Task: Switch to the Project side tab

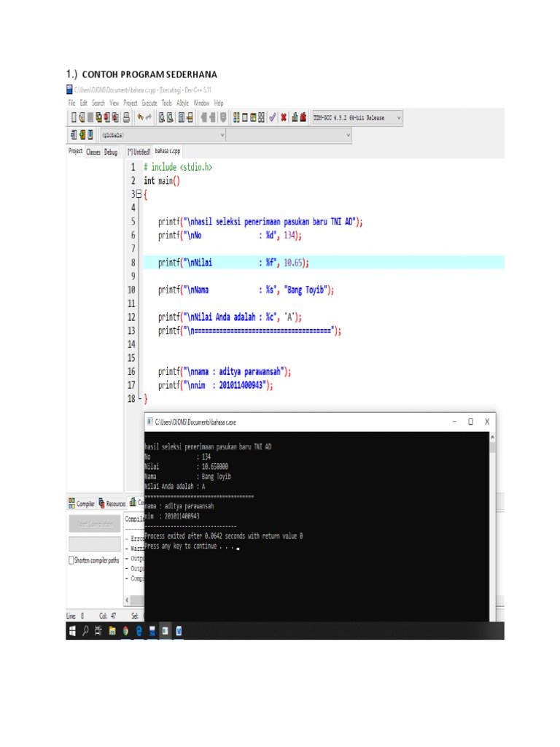Action: point(75,151)
